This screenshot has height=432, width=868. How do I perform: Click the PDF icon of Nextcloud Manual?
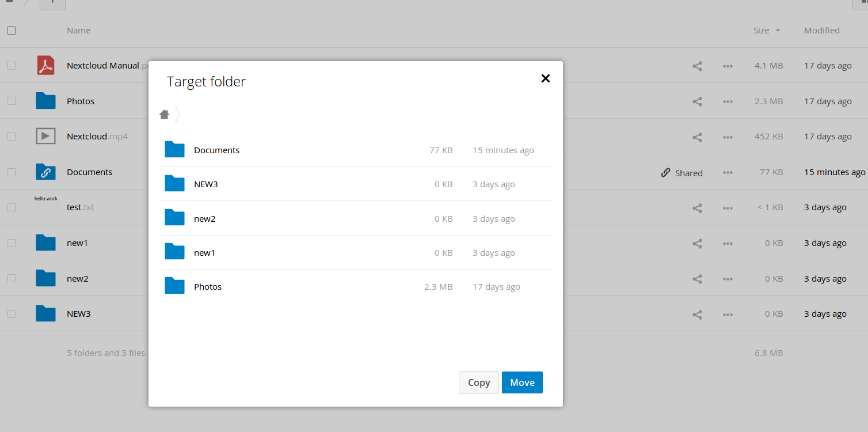[x=45, y=66]
